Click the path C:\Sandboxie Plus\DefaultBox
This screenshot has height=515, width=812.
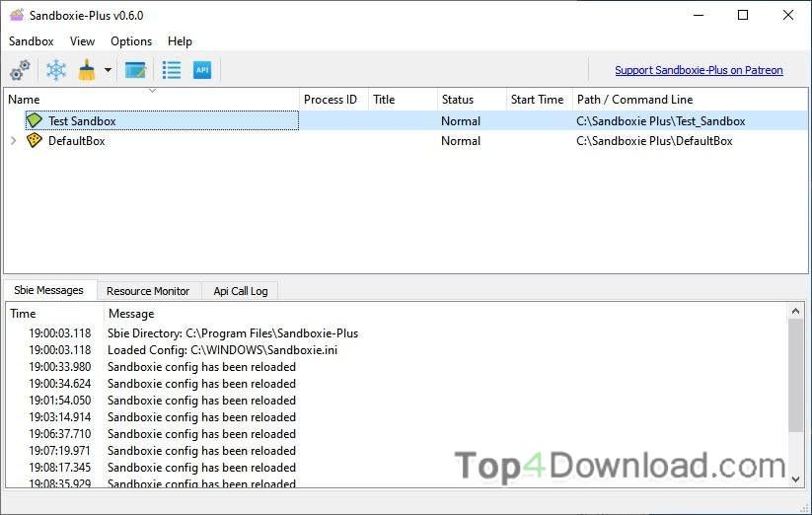tap(654, 141)
